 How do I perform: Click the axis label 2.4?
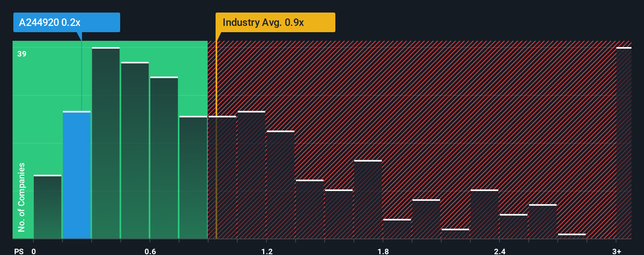tap(499, 251)
